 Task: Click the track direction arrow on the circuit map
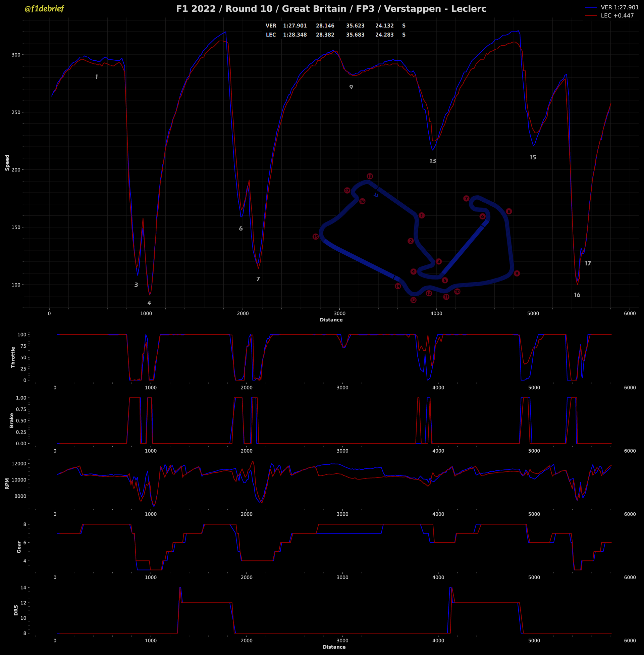point(376,195)
